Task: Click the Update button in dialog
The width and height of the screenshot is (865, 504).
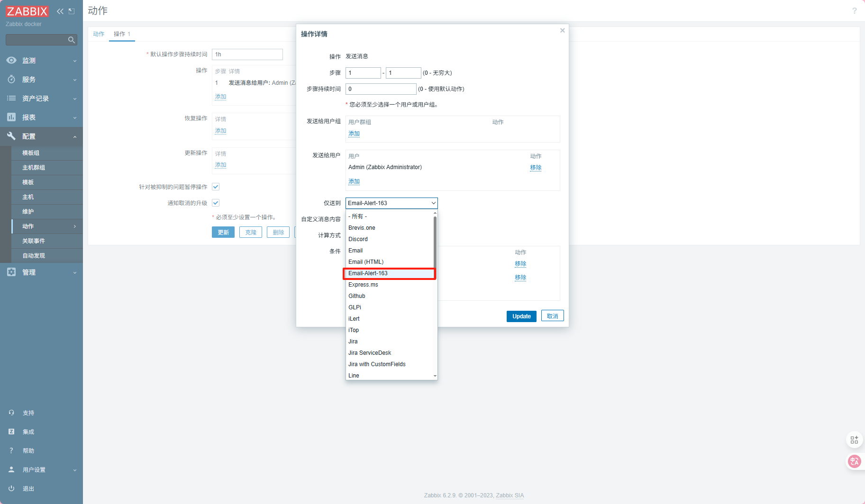Action: pyautogui.click(x=521, y=316)
